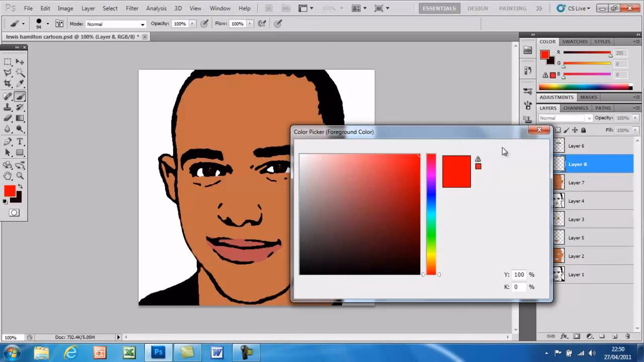Select the Lasso tool
Screen dimensions: 644x362
[8, 72]
